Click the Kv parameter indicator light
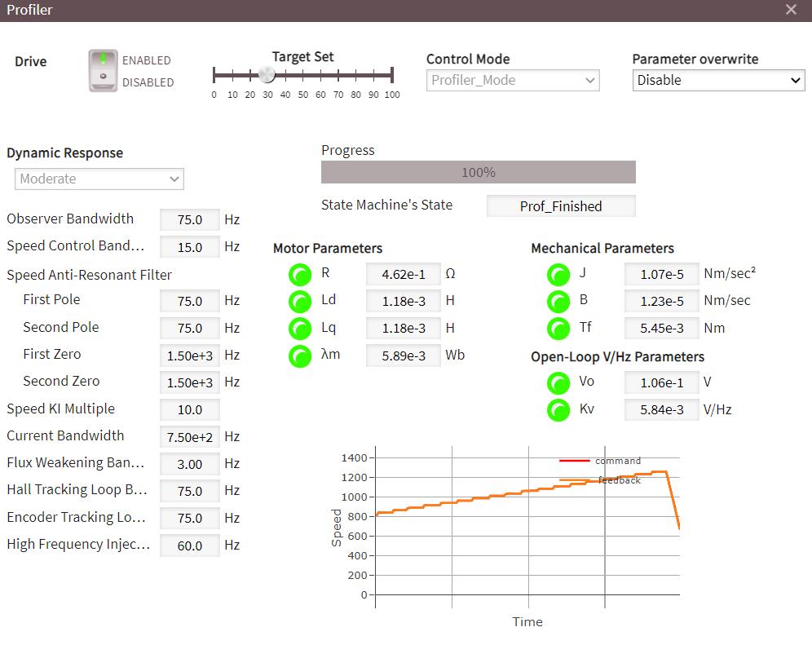This screenshot has width=812, height=645. click(558, 410)
